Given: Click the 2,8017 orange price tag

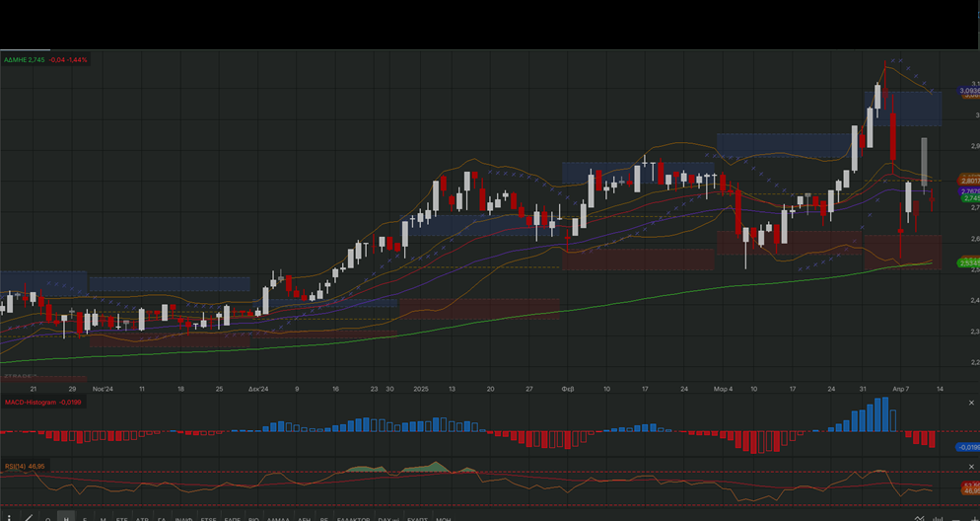Looking at the screenshot, I should point(969,181).
